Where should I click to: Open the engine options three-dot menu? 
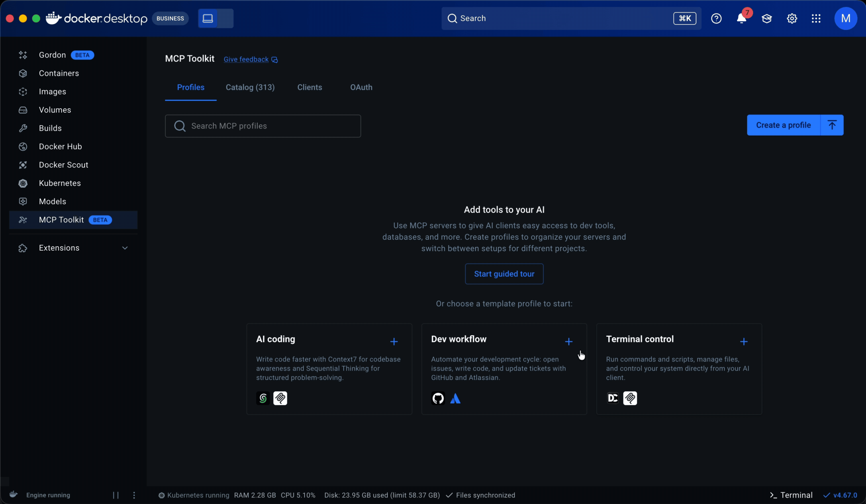click(x=134, y=495)
